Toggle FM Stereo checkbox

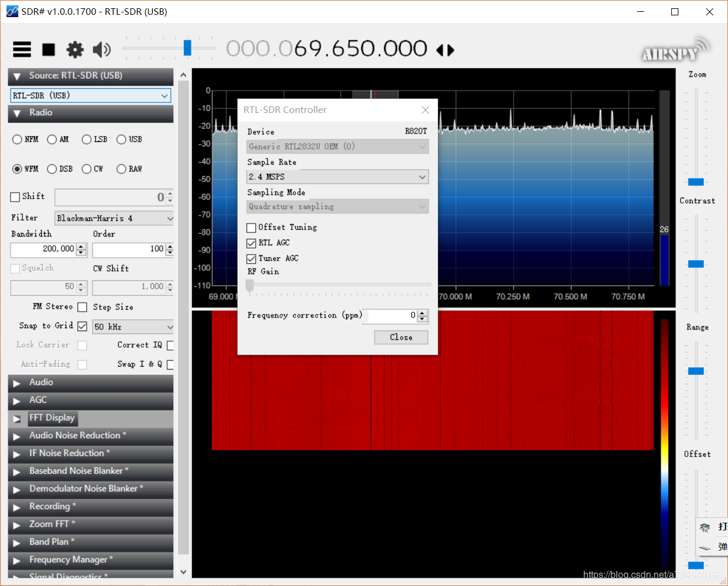click(x=82, y=307)
